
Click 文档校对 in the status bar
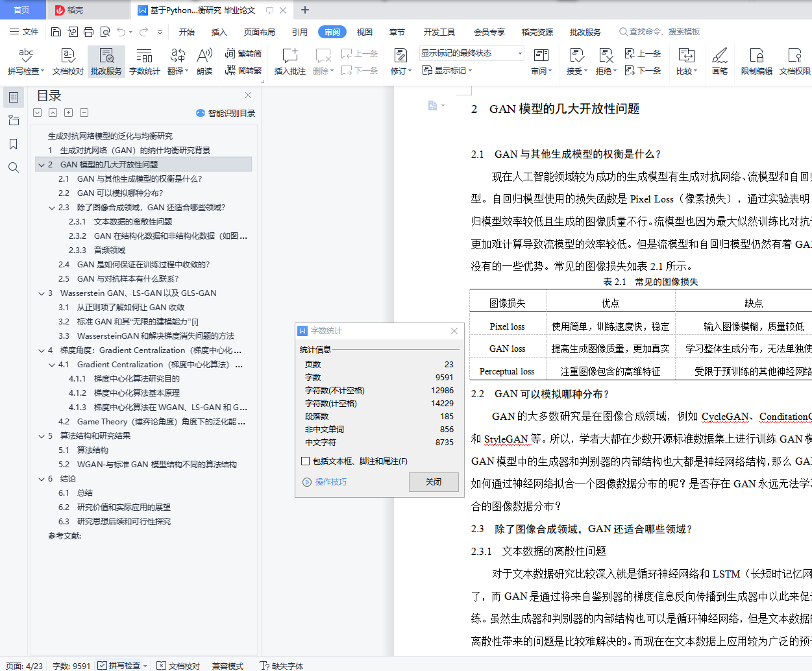click(x=179, y=666)
